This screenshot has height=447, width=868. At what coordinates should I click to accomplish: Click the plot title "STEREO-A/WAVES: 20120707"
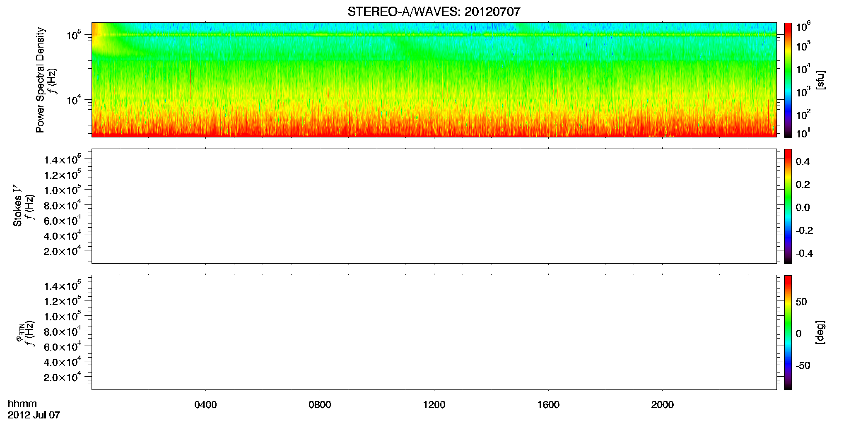click(434, 12)
